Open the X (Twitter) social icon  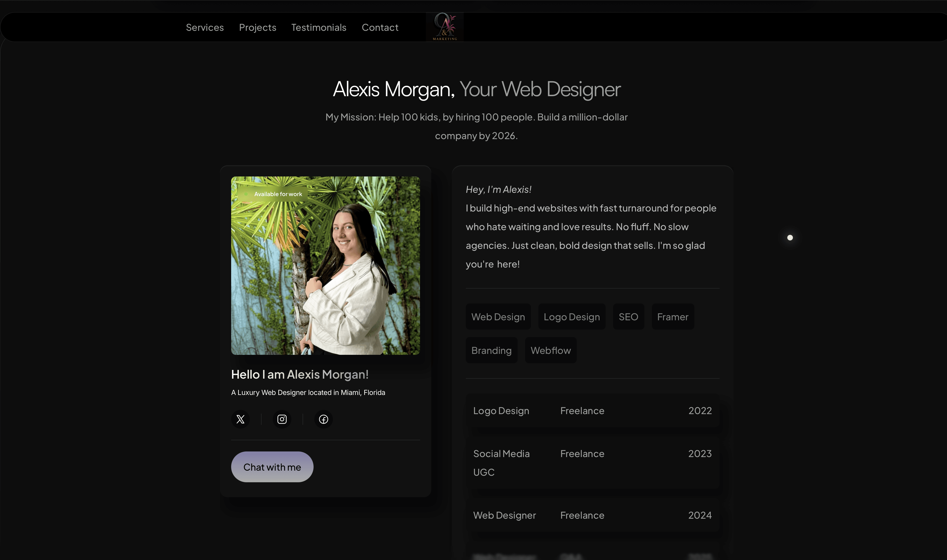pyautogui.click(x=240, y=419)
